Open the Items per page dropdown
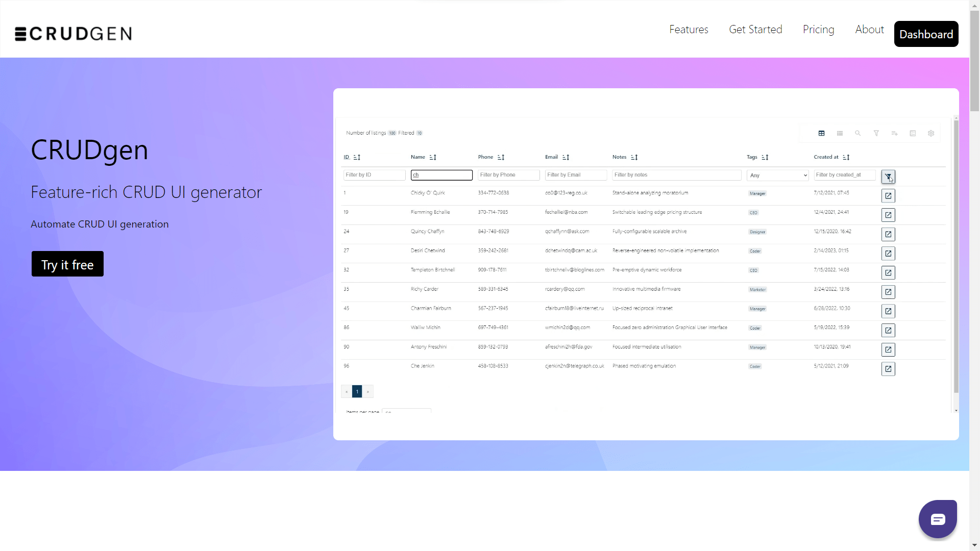This screenshot has width=980, height=551. click(406, 411)
